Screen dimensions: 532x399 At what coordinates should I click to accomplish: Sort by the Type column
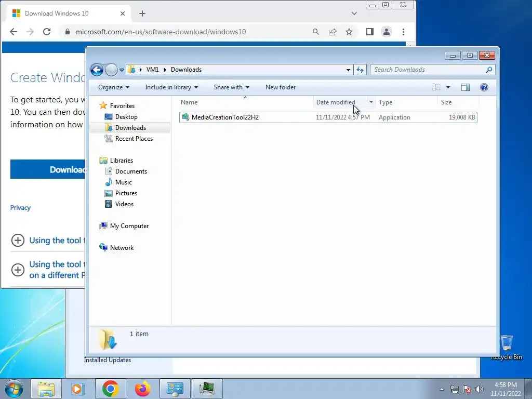click(406, 102)
